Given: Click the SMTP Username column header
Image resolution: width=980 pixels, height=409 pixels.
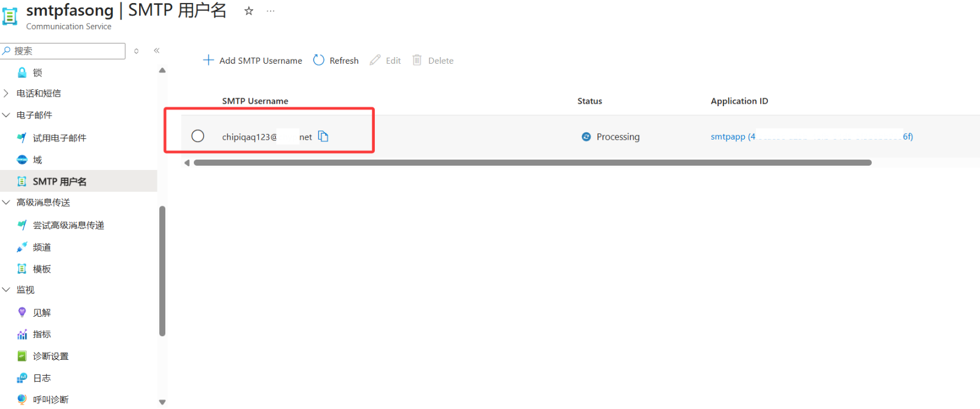Looking at the screenshot, I should coord(255,101).
